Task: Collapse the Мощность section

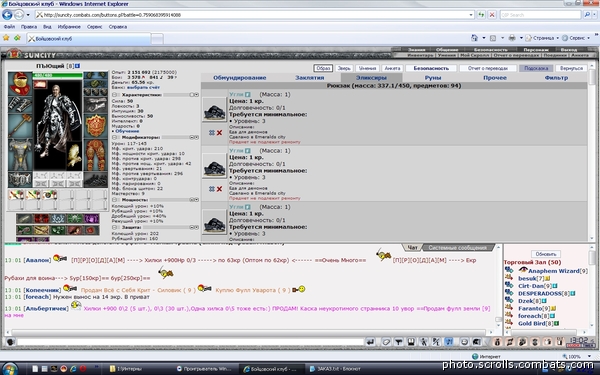Action: pyautogui.click(x=114, y=200)
